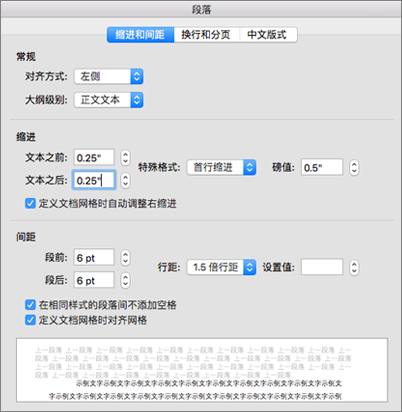Click the 缩进 section heading
The height and width of the screenshot is (412, 402).
coord(26,137)
